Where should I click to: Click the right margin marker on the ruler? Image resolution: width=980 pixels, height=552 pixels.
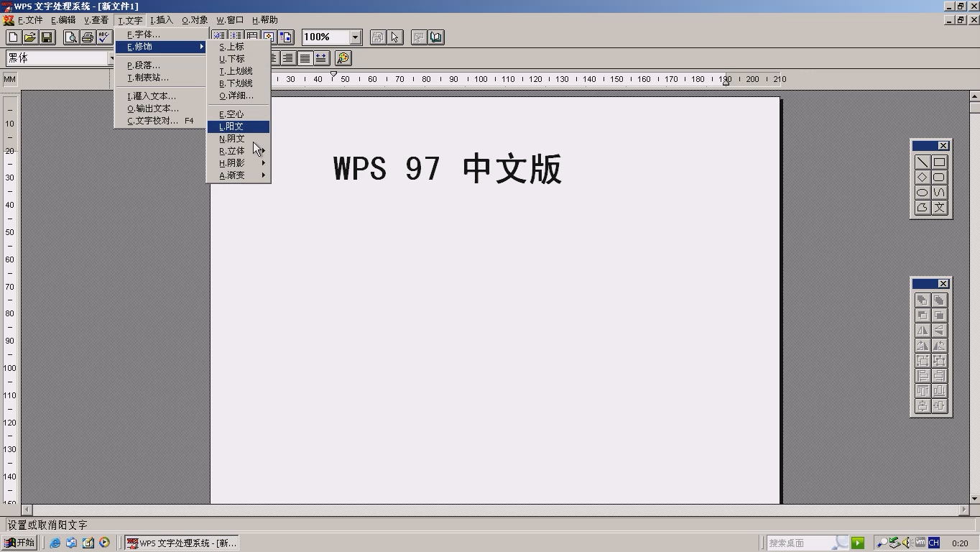pyautogui.click(x=726, y=83)
